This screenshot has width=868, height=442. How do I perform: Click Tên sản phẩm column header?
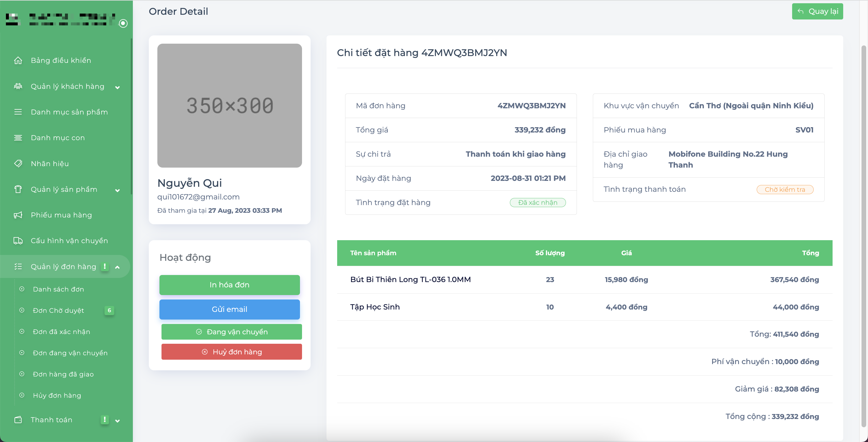pos(373,253)
